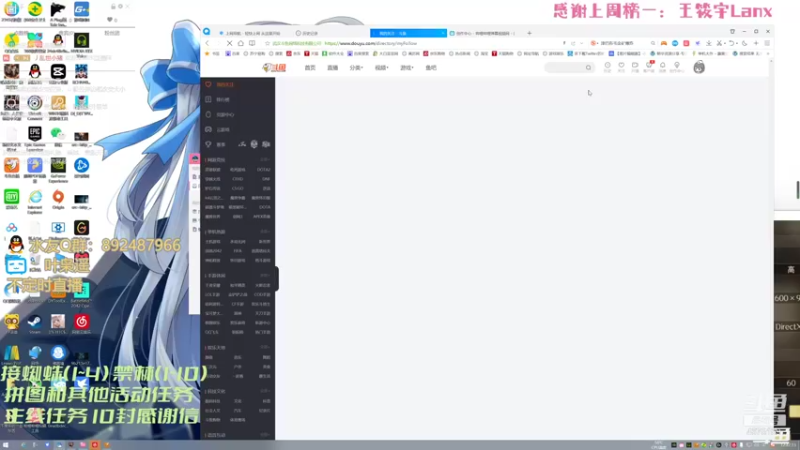Expand the 分类 dropdown menu
This screenshot has width=800, height=450.
(x=356, y=67)
